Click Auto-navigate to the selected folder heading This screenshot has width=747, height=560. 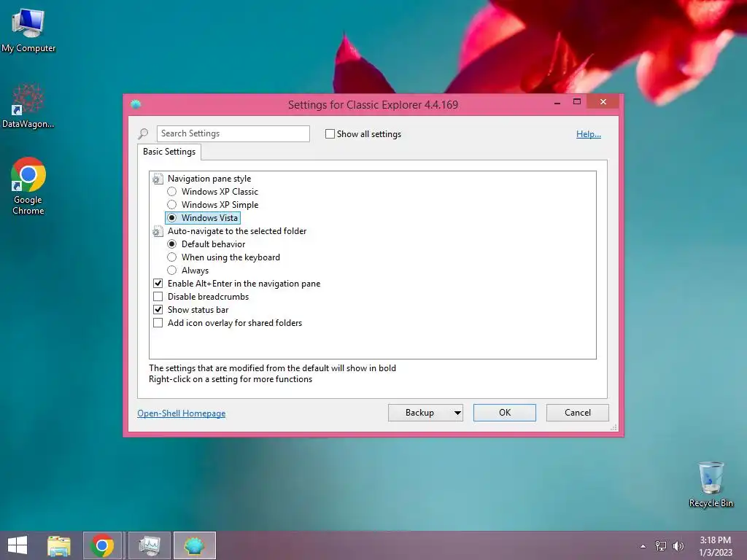(237, 231)
